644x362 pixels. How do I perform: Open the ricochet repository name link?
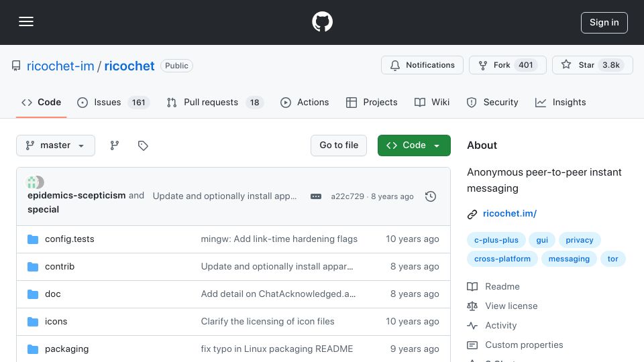click(129, 66)
